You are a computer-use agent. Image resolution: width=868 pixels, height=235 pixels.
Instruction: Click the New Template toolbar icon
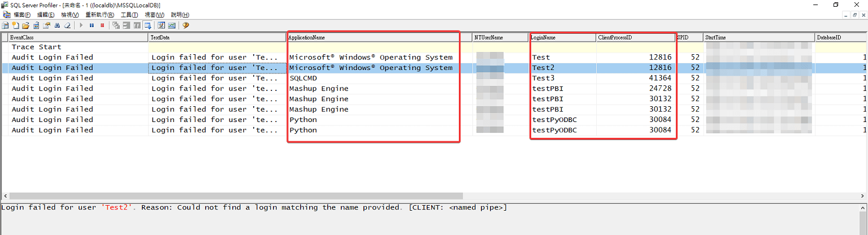(15, 25)
